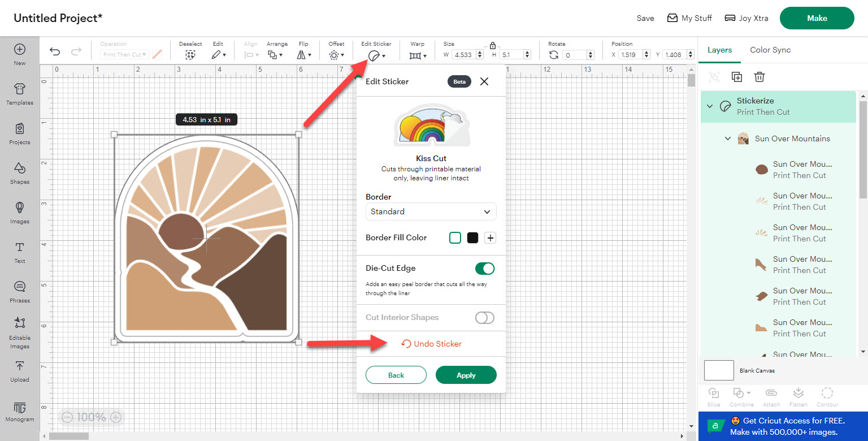Switch to the Layers tab
This screenshot has width=868, height=441.
pos(719,50)
